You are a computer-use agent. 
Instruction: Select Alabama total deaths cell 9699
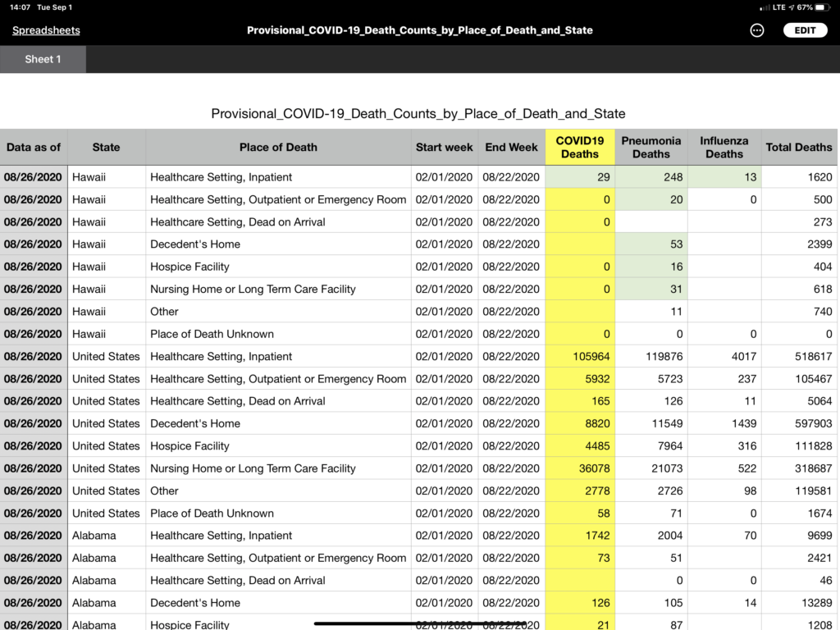(799, 536)
